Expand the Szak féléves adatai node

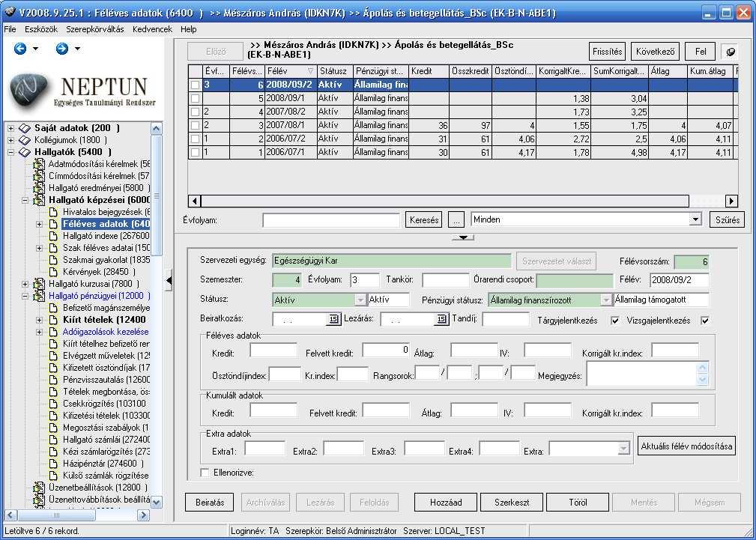[40, 249]
